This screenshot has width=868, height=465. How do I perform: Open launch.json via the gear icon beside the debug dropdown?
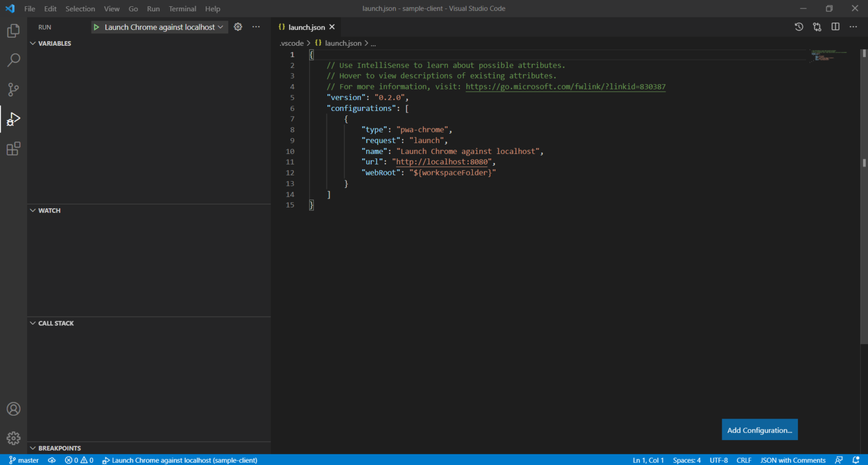(x=237, y=27)
